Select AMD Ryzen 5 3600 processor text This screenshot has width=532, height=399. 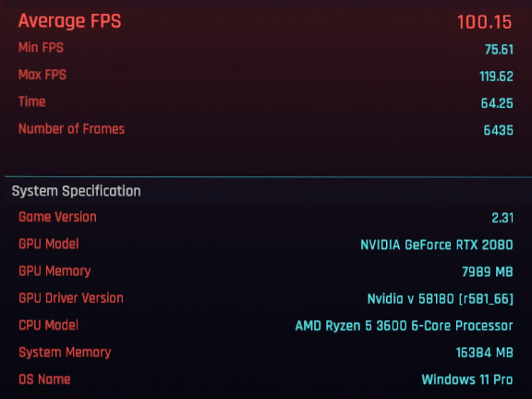point(404,326)
